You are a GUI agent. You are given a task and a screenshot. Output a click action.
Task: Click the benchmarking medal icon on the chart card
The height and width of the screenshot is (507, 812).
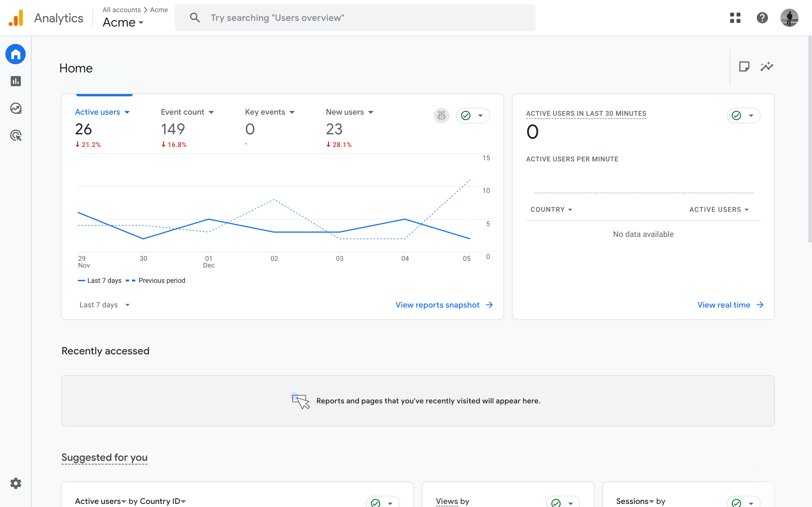(441, 115)
